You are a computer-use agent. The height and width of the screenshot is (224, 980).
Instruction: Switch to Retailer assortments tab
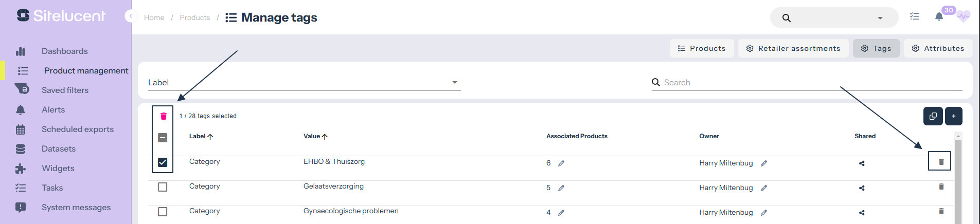pos(793,48)
